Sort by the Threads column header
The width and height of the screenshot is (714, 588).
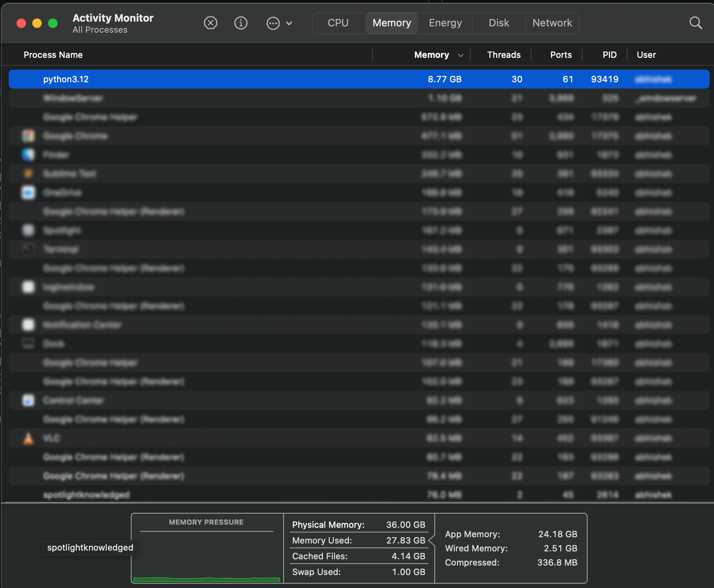[504, 55]
